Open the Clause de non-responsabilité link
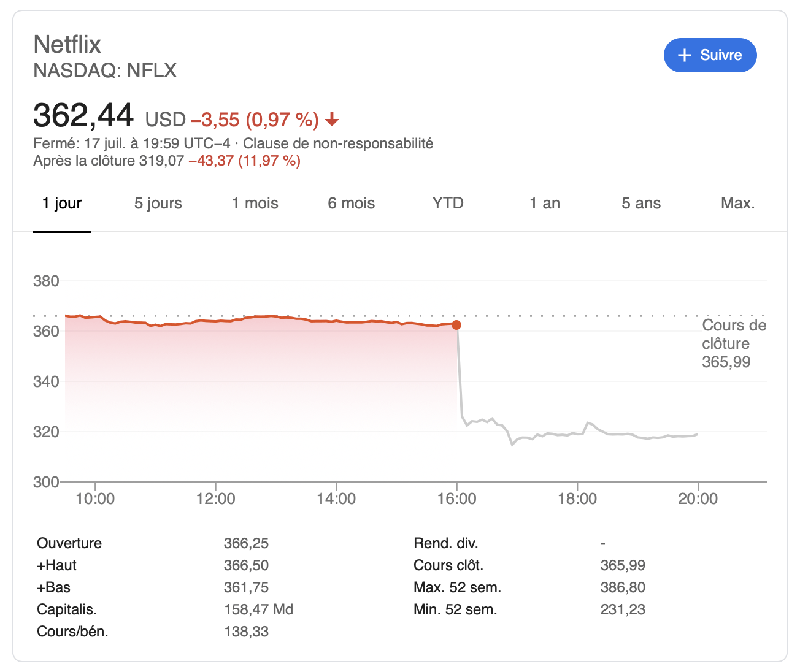This screenshot has width=800, height=672. click(x=338, y=143)
